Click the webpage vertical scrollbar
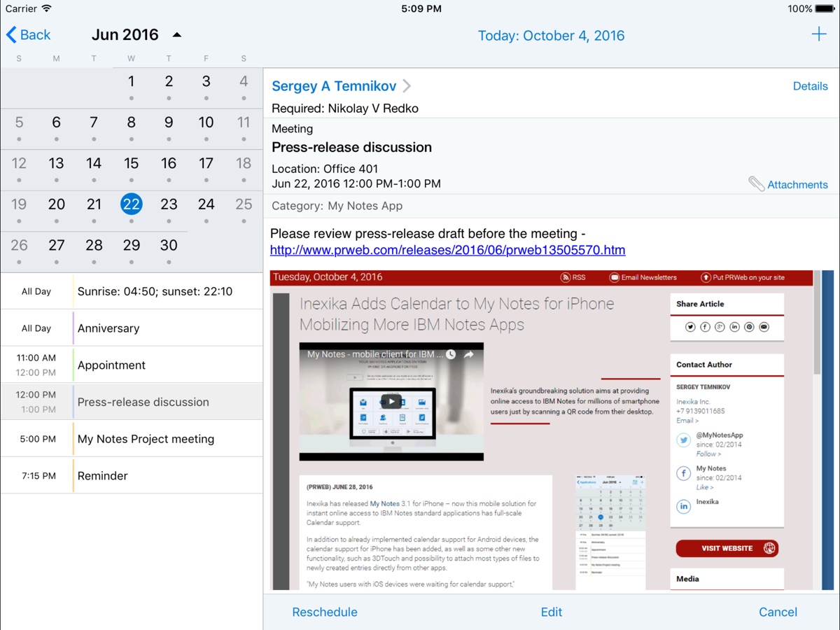This screenshot has width=840, height=630. [817, 329]
